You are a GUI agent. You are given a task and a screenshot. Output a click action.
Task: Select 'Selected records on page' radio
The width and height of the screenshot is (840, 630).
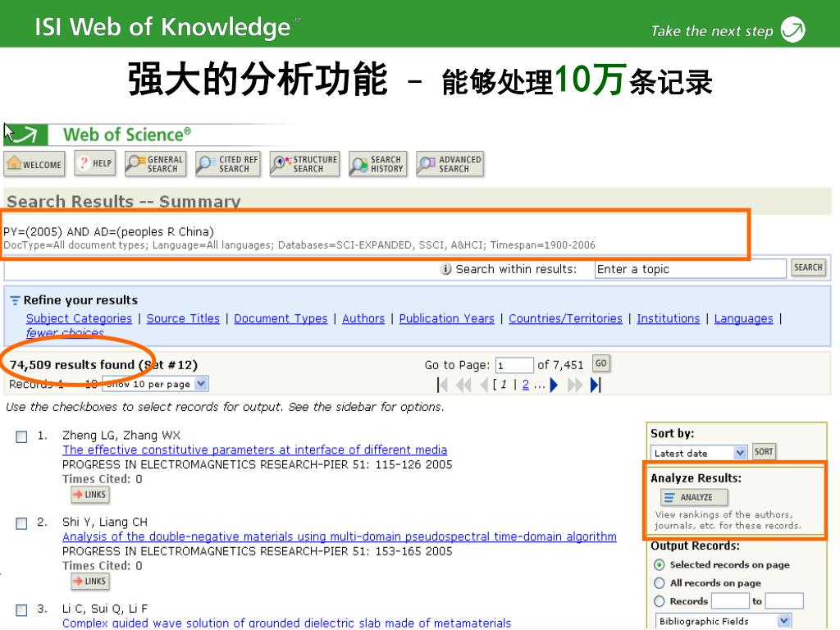tap(660, 564)
